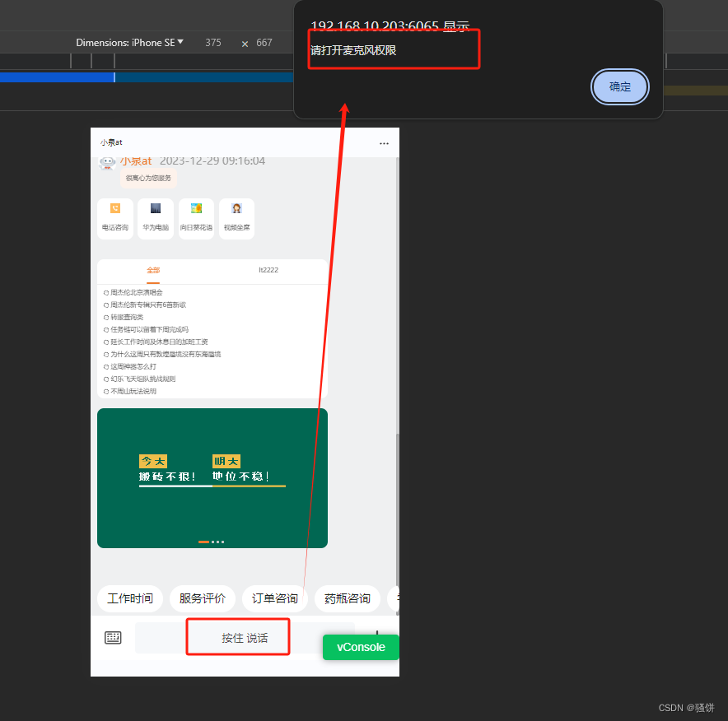Click the 小景at robot avatar
Screen dimensions: 728x721
[x=106, y=162]
